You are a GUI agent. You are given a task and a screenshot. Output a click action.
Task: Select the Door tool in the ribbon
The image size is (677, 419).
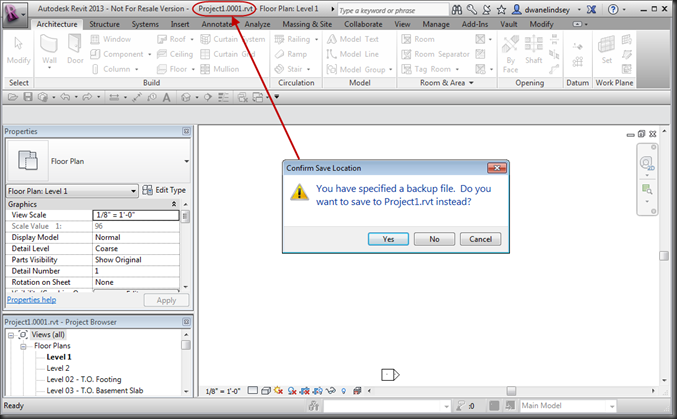coord(75,50)
